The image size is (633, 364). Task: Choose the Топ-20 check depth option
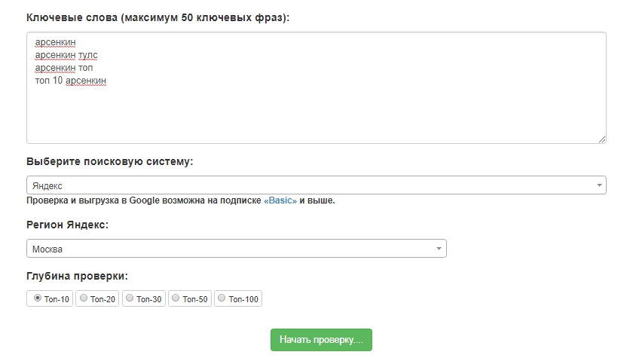tap(84, 298)
